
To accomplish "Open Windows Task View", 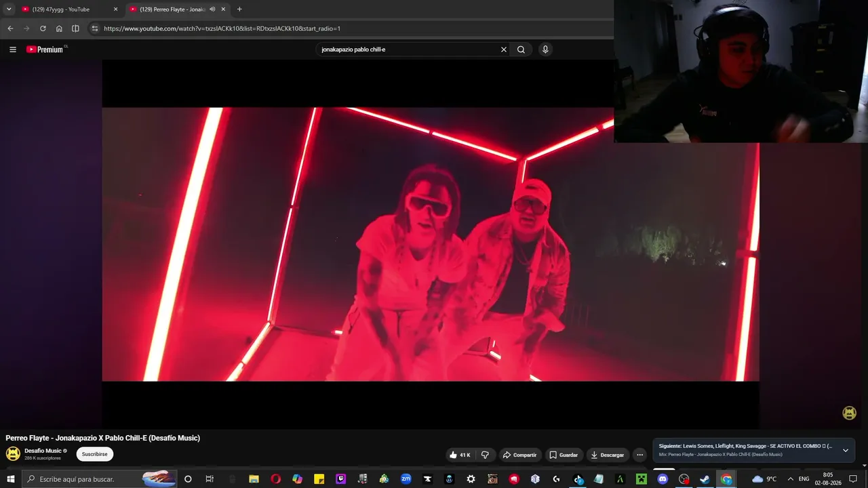I will (x=210, y=479).
